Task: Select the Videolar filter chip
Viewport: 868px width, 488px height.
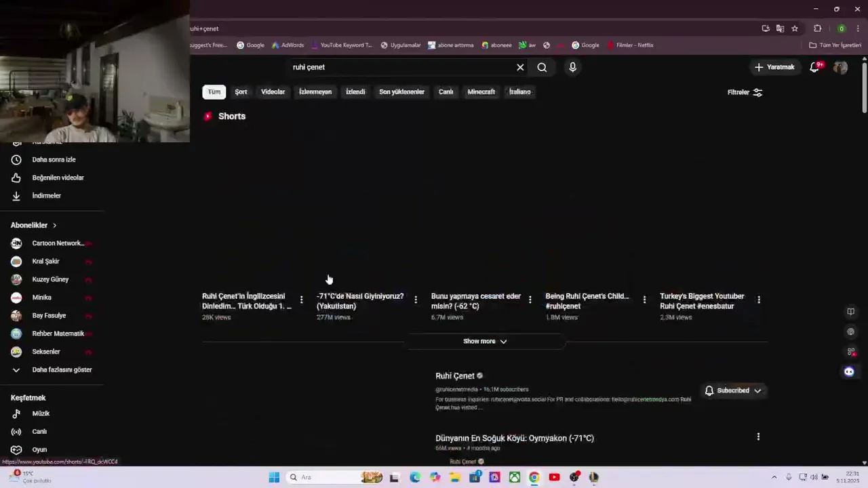Action: pos(273,91)
